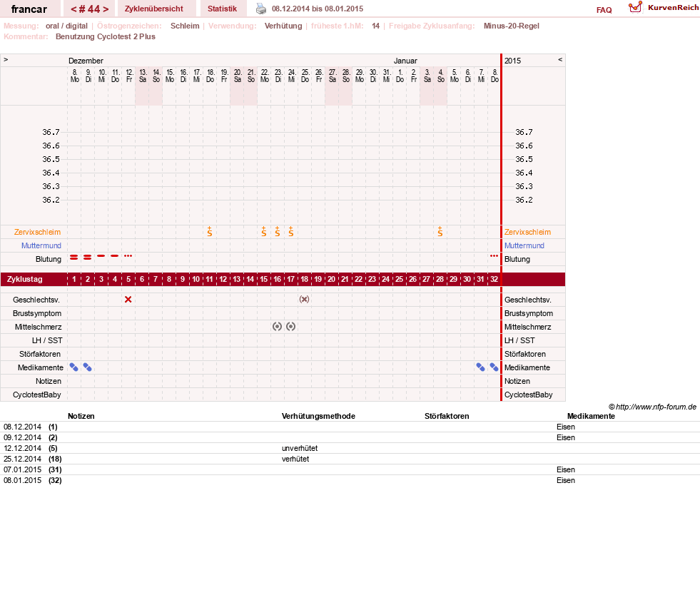Click red X intercourse marker day 5
This screenshot has width=700, height=615.
tap(128, 300)
